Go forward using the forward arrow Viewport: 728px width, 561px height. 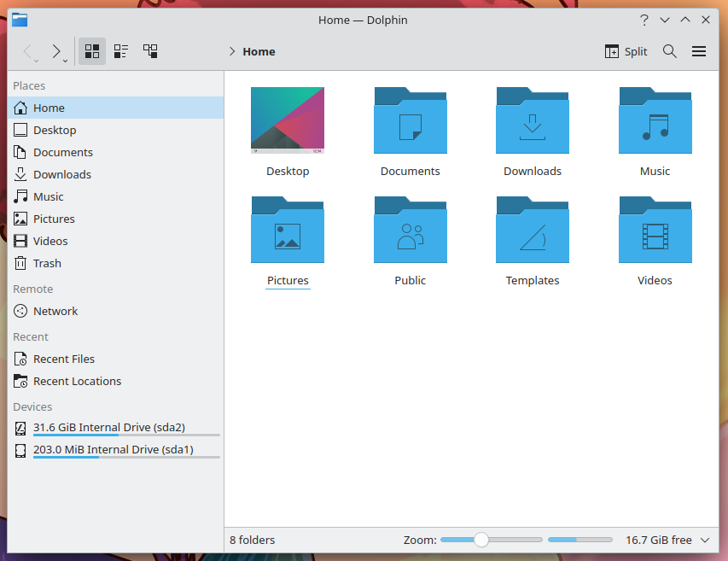point(55,51)
